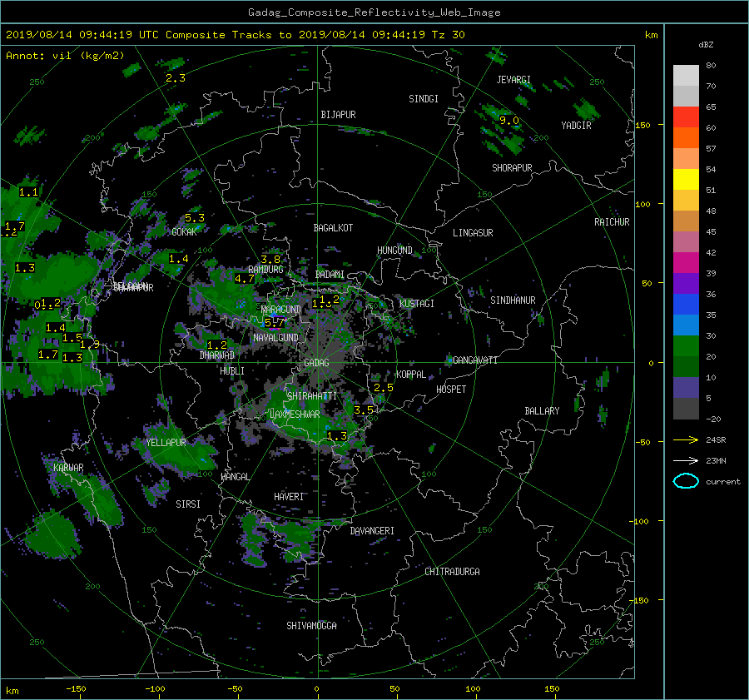The width and height of the screenshot is (749, 700).
Task: Select the HAVERI location label
Action: click(289, 498)
